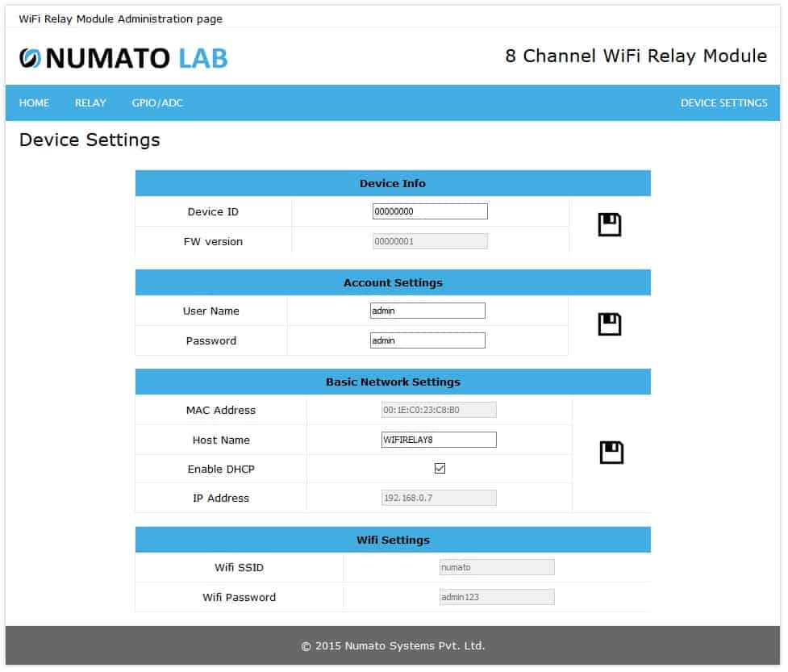
Task: Click the Wifi SSID field showing numato
Action: pos(496,567)
